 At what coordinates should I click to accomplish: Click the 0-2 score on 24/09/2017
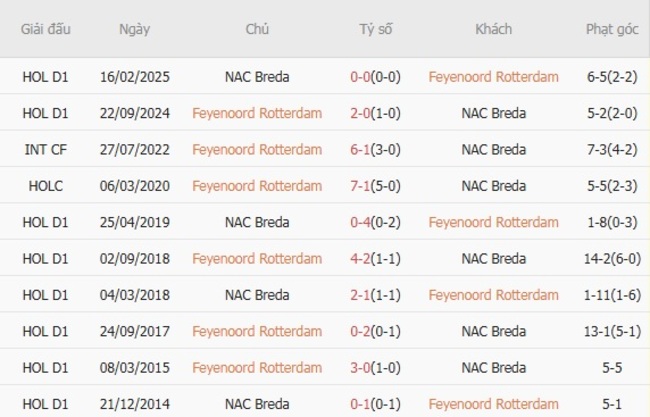click(x=362, y=331)
